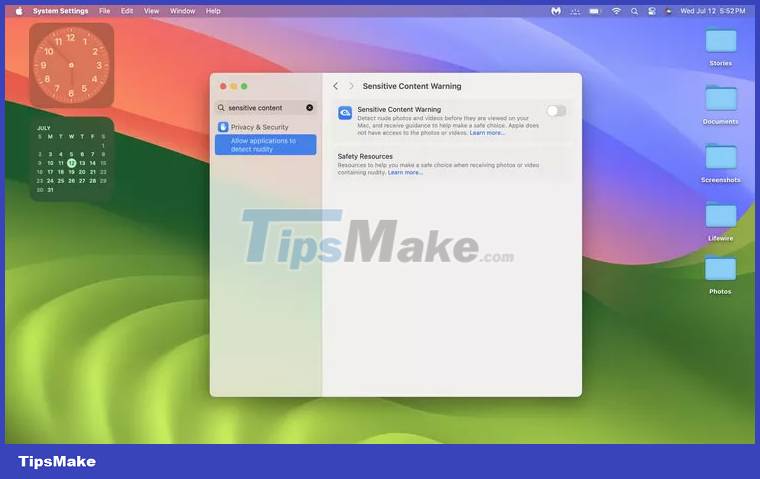
Task: Select Allow applications to detect nudity result
Action: click(x=266, y=145)
